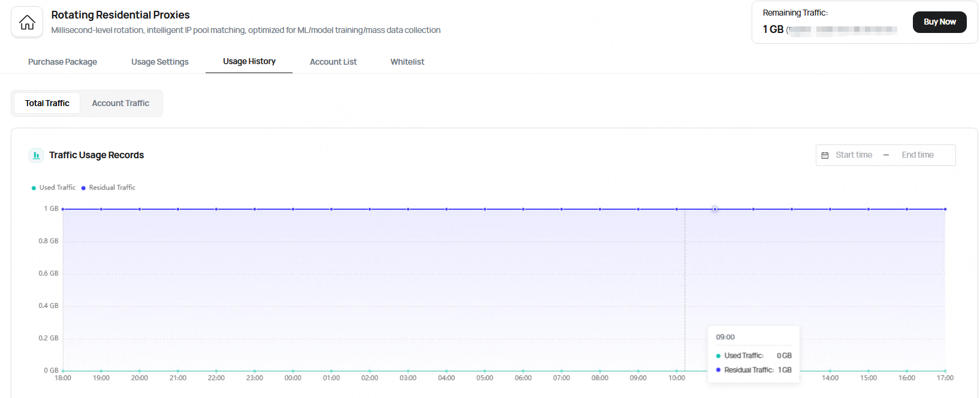Click the calendar icon in date range picker

pos(825,155)
